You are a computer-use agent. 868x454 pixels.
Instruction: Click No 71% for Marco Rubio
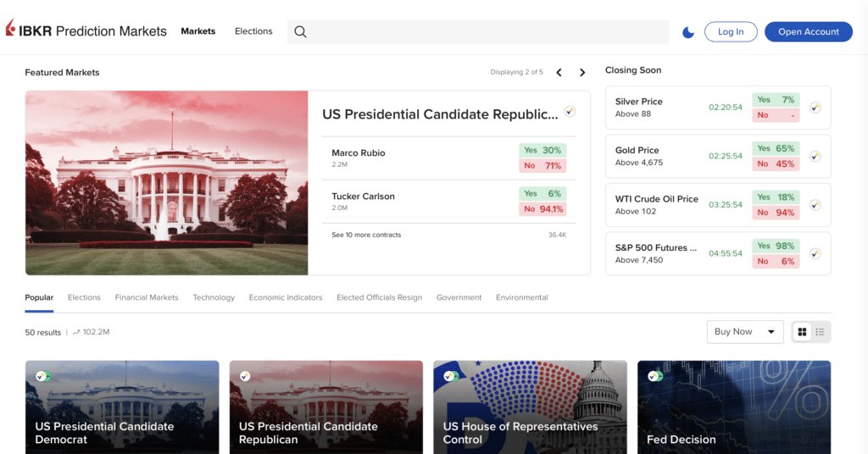tap(542, 165)
